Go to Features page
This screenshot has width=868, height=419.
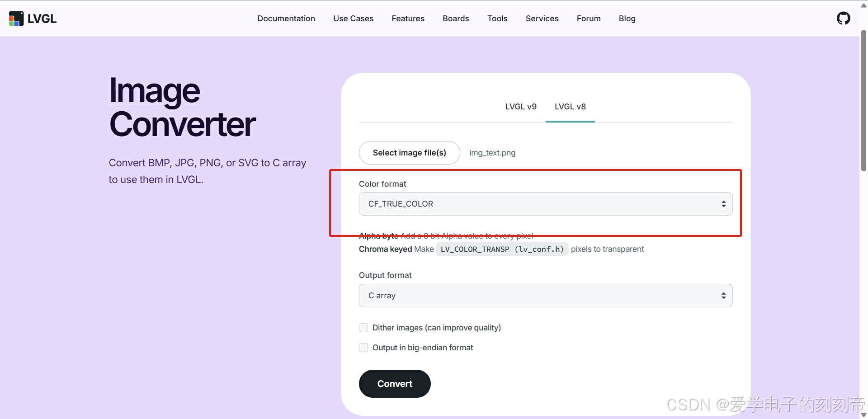click(408, 19)
